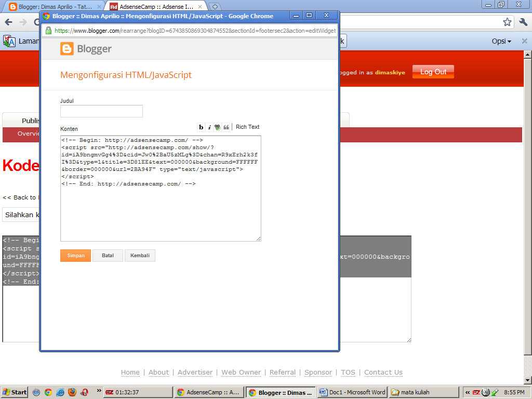Open the About footer link

(x=158, y=372)
